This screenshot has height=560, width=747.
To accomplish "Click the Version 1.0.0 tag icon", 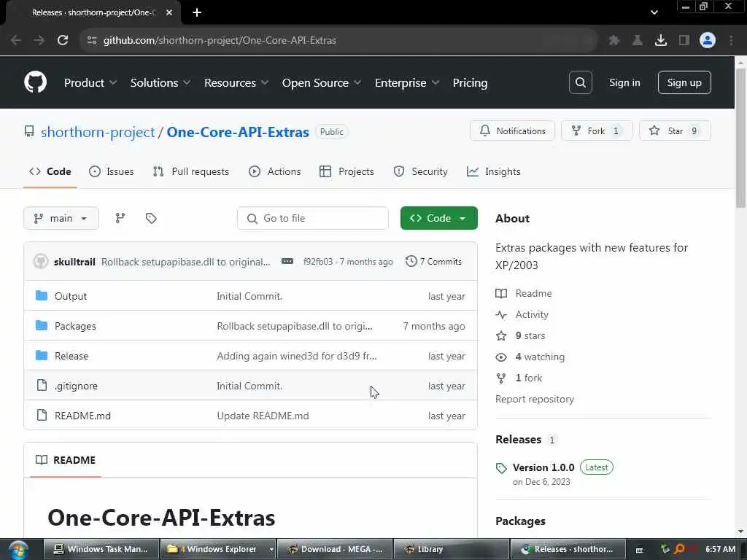I will [501, 468].
